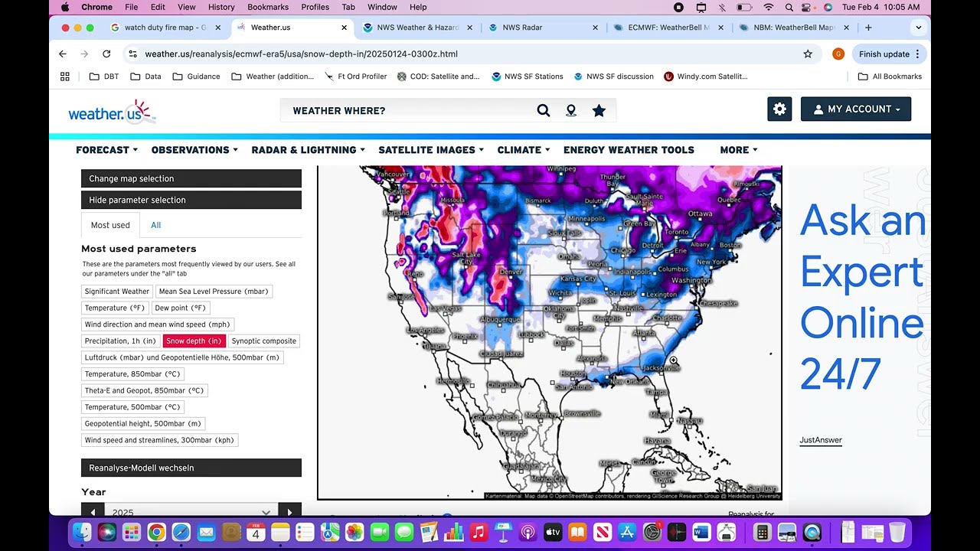
Task: Click Change map selection button
Action: (x=191, y=178)
